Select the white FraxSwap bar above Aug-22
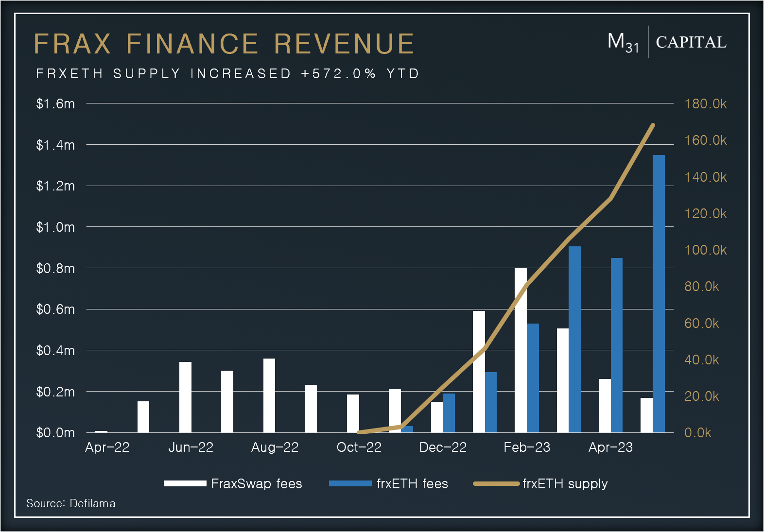Image resolution: width=764 pixels, height=532 pixels. pos(269,395)
